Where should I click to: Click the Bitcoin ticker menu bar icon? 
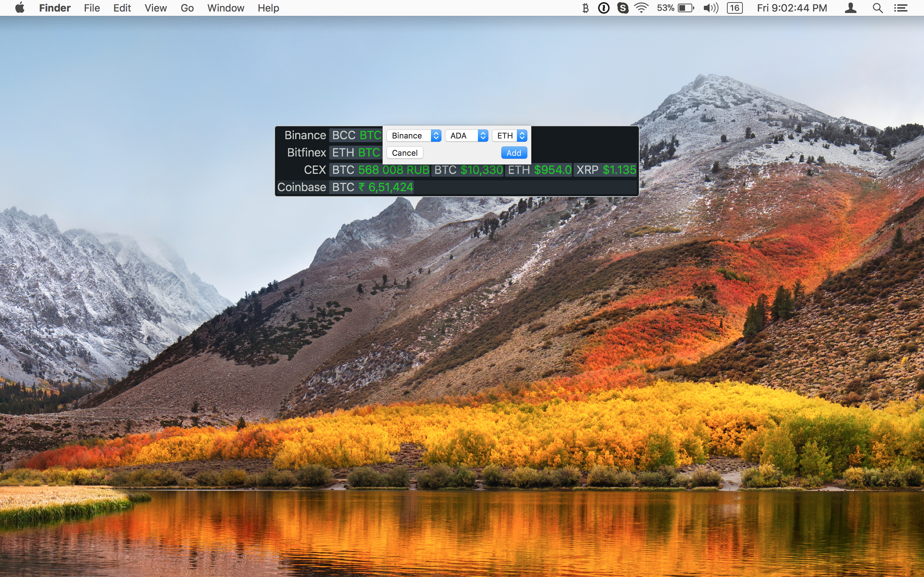coord(585,8)
